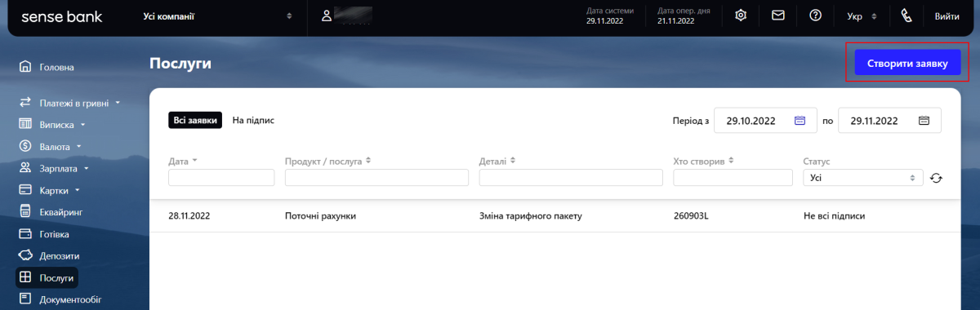This screenshot has height=310, width=980.
Task: Open the help question mark icon
Action: coord(815,15)
